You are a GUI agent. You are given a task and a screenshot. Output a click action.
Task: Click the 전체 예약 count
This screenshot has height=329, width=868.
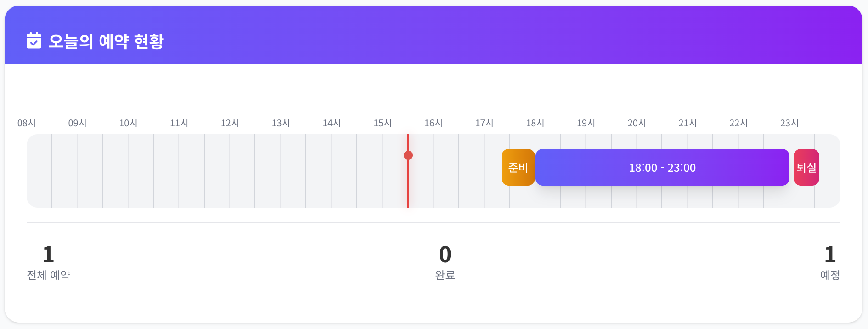48,255
